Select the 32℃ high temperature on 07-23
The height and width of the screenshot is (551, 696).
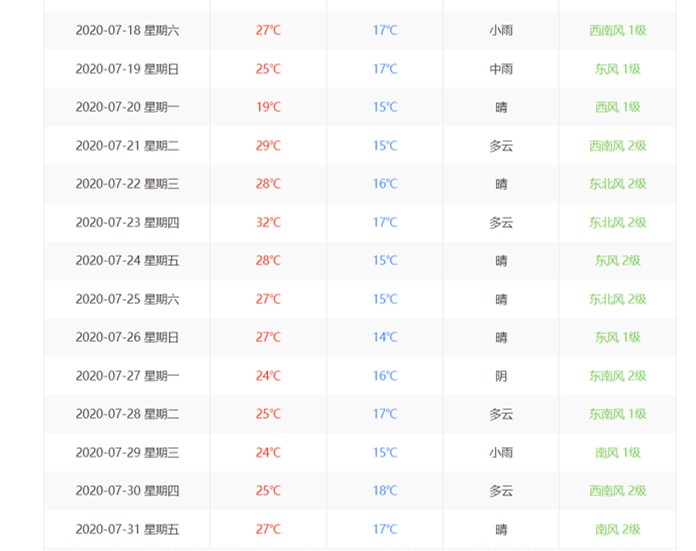[268, 222]
